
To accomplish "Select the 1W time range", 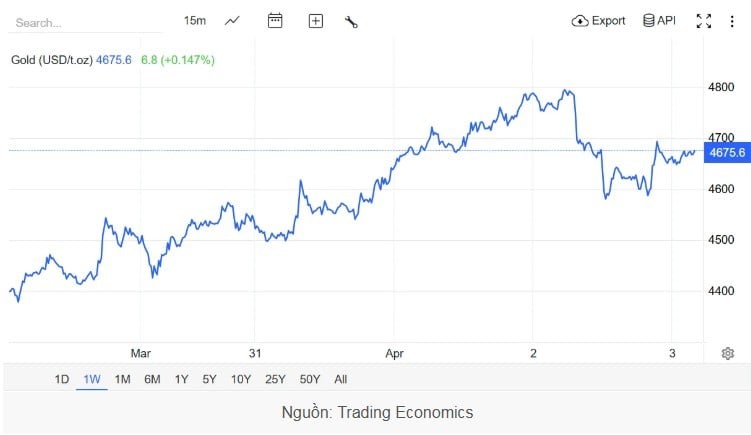I will coord(92,379).
